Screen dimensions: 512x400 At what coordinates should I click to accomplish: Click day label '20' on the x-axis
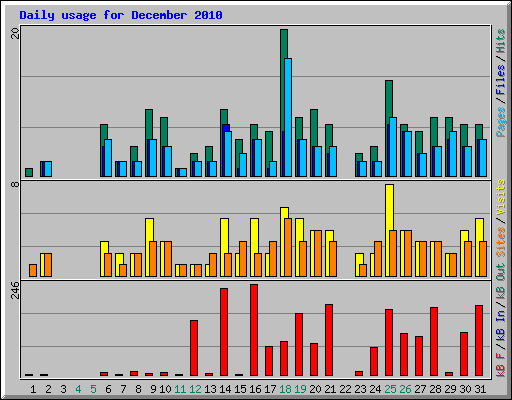[315, 389]
